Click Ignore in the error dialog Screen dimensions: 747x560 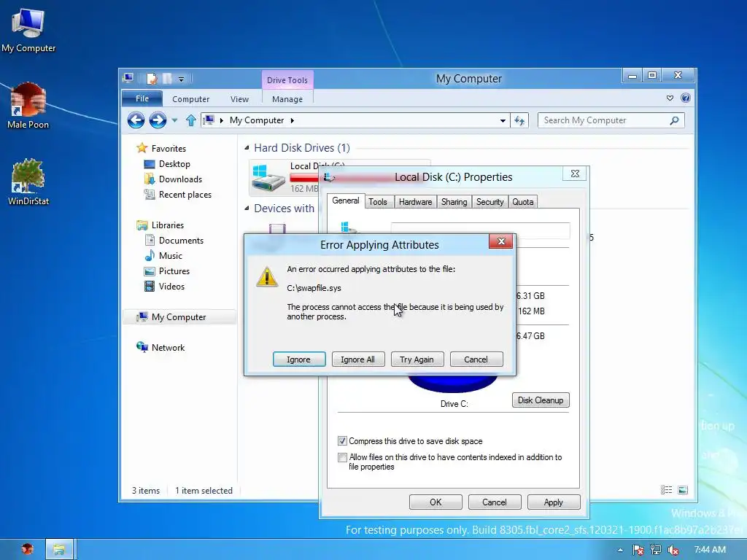coord(298,359)
